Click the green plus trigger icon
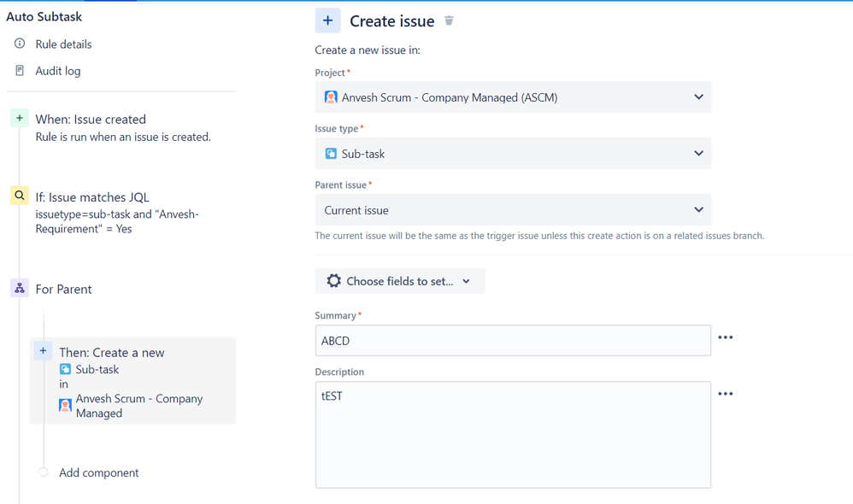 click(20, 119)
